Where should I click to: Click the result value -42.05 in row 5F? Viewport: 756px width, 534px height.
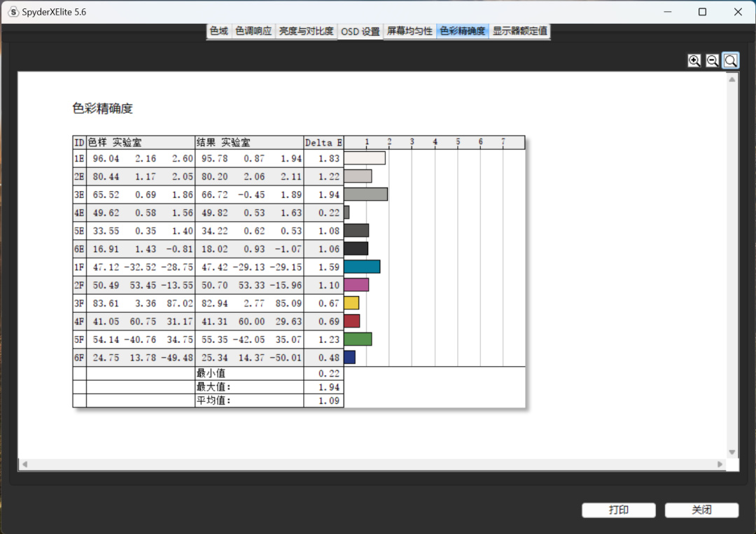pos(248,339)
